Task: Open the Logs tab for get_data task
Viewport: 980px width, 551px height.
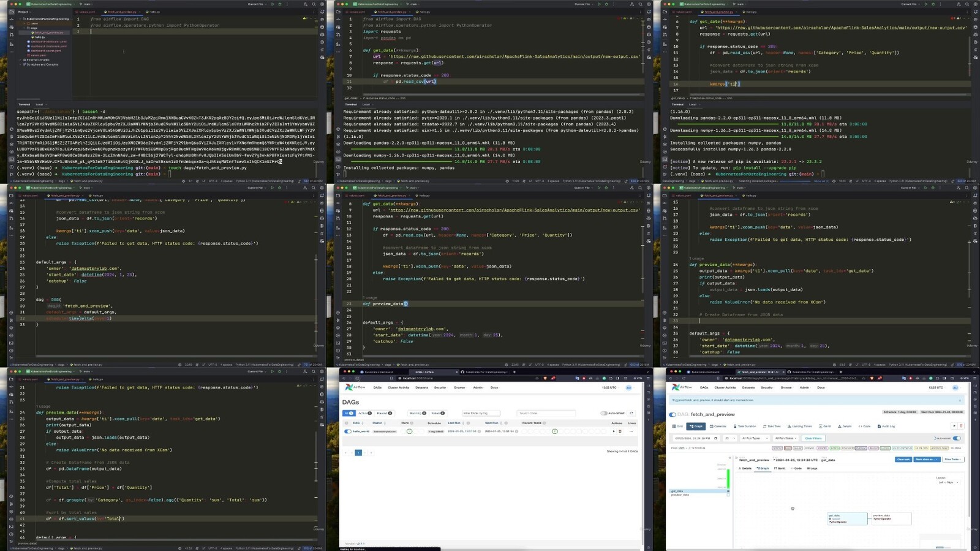Action: point(812,468)
